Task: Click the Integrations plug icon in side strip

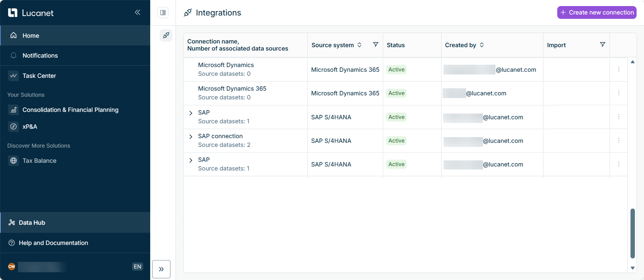Action: coord(166,35)
